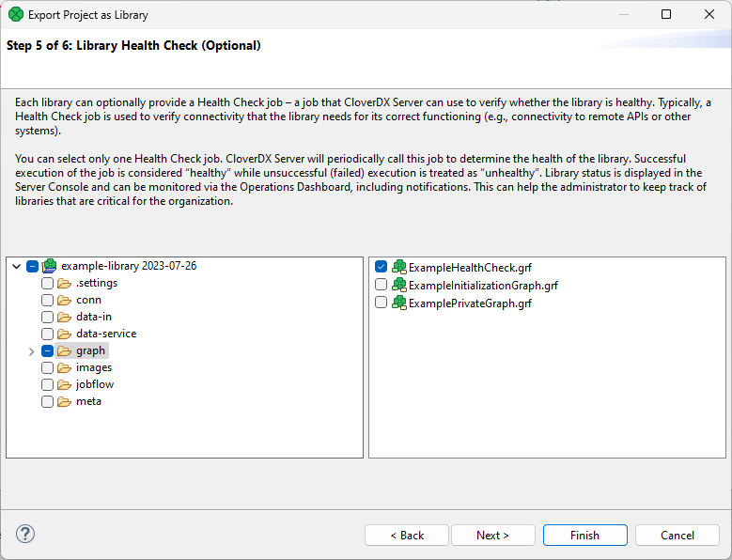The width and height of the screenshot is (732, 560).
Task: Expand the graph folder node
Action: click(31, 351)
